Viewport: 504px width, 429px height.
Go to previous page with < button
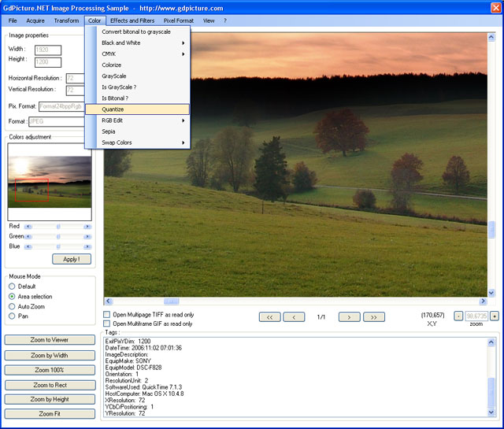[x=294, y=317]
